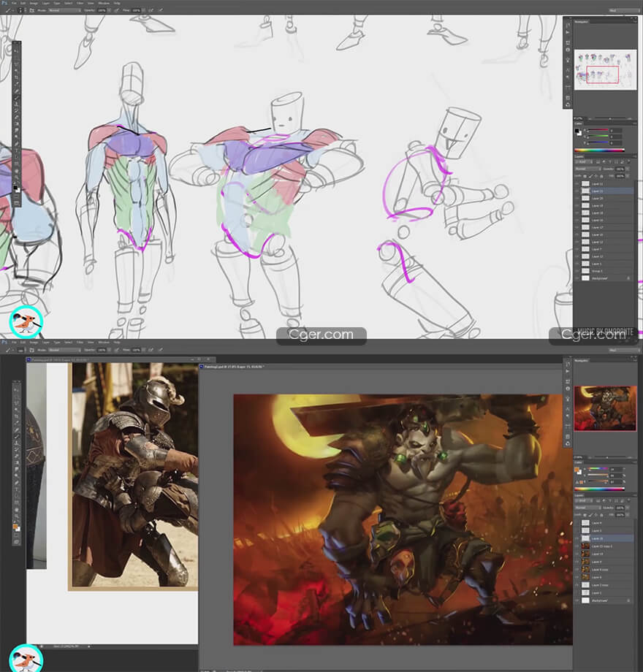The image size is (643, 672).
Task: Select the Group 1 layer in the sketch window
Action: 598,271
